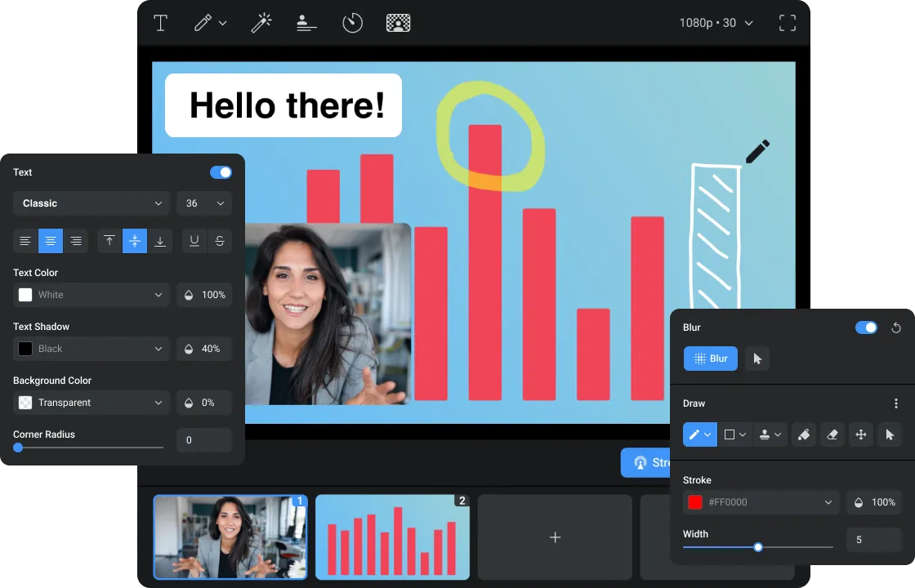The width and height of the screenshot is (915, 588).
Task: Open the Classic font style dropdown
Action: click(91, 203)
